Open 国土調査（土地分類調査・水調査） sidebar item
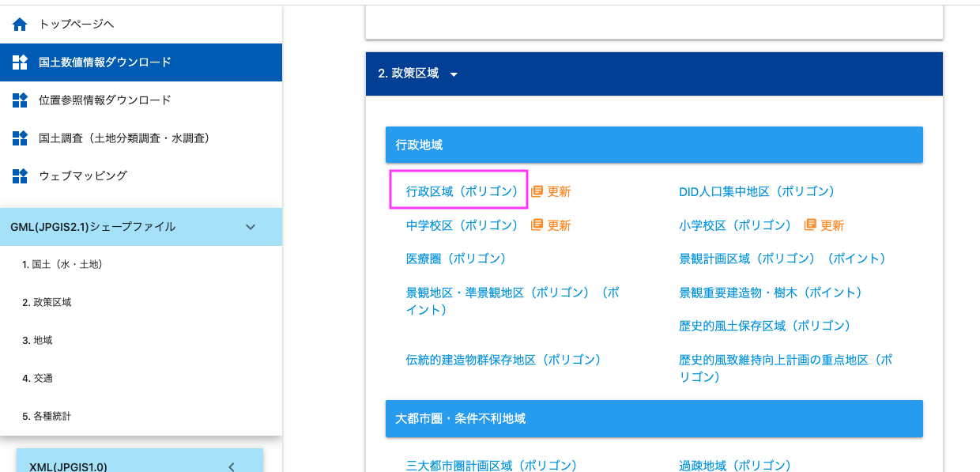Screen dimensions: 980x472 pos(141,138)
